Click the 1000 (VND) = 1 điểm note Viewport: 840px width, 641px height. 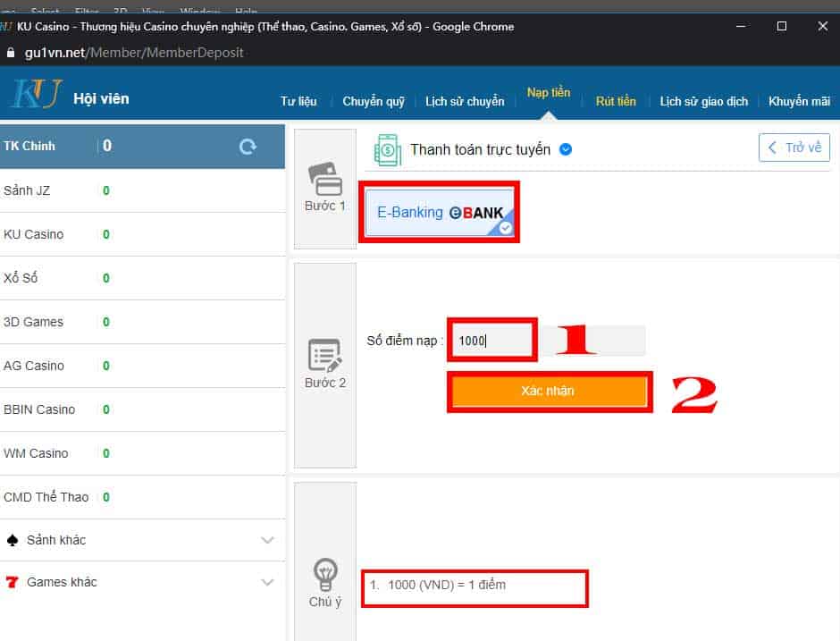(x=446, y=585)
